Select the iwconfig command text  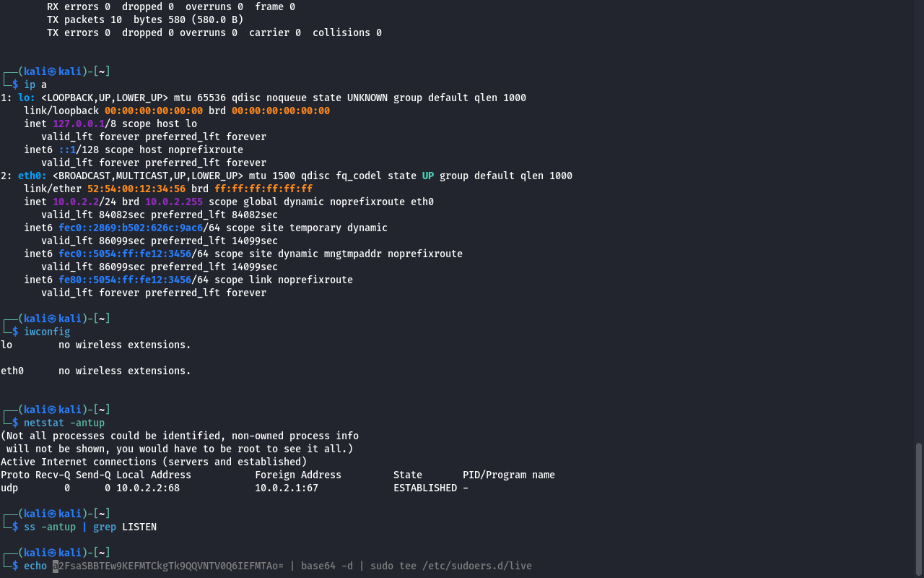coord(47,332)
